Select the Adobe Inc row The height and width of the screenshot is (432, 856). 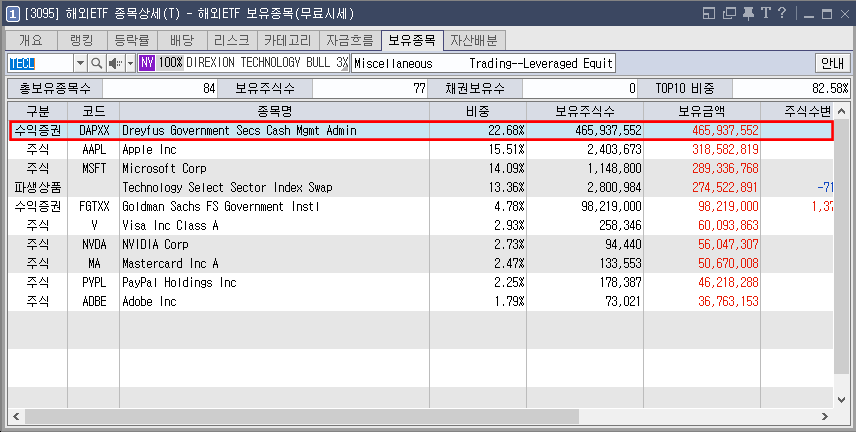click(x=421, y=301)
